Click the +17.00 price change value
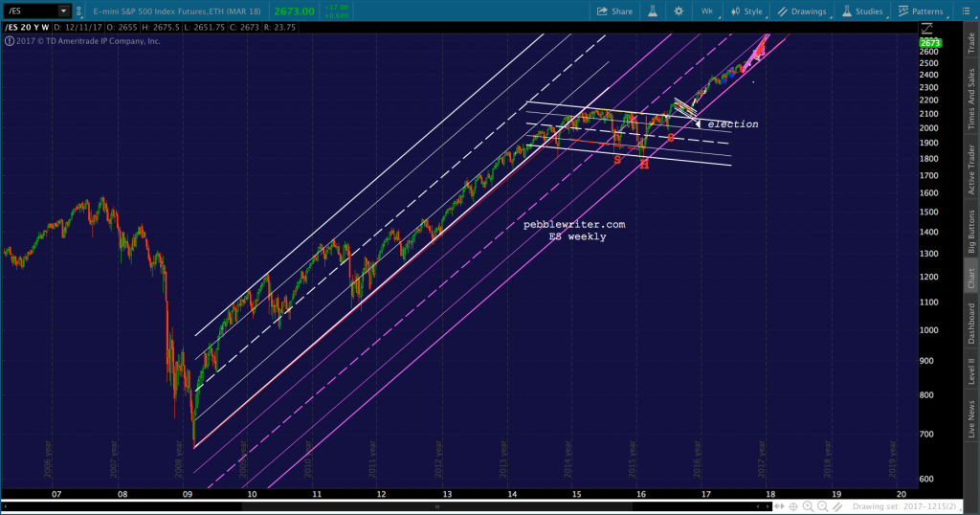Viewport: 980px width, 515px height. pos(336,8)
